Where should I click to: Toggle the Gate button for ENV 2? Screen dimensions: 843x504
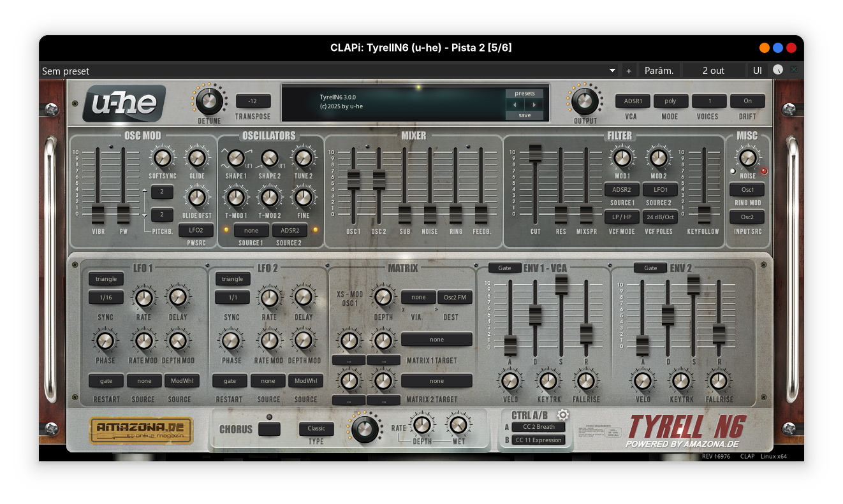click(650, 268)
